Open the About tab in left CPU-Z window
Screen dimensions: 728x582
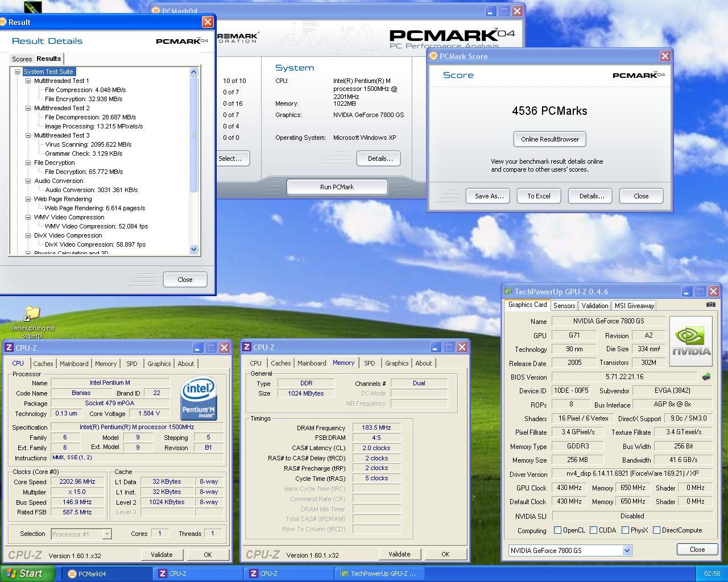[x=186, y=364]
